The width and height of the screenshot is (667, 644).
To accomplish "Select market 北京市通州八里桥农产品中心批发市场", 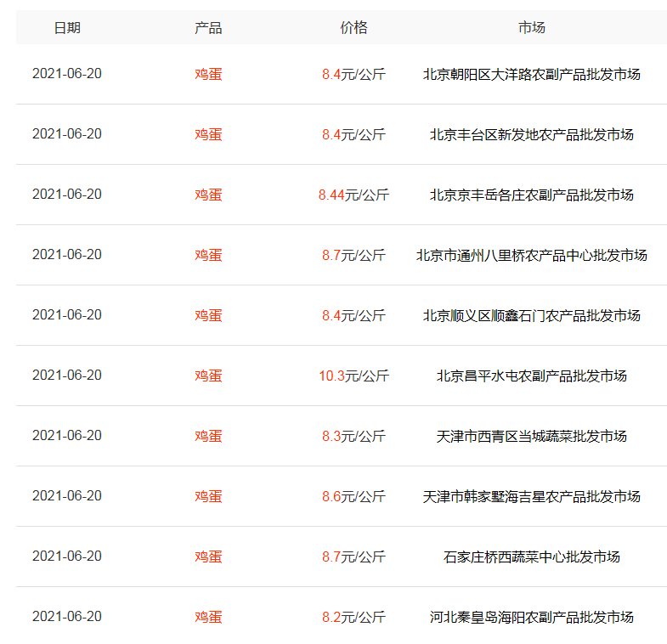I will click(531, 255).
